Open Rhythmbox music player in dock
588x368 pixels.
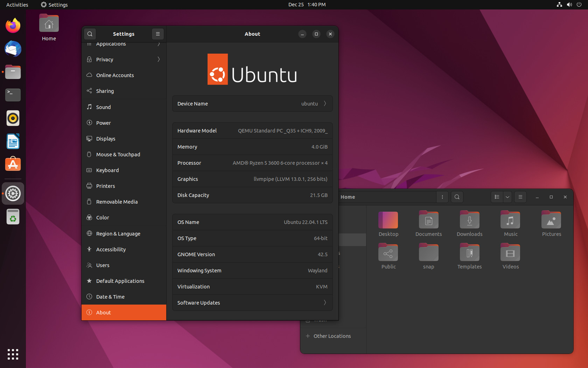tap(13, 118)
